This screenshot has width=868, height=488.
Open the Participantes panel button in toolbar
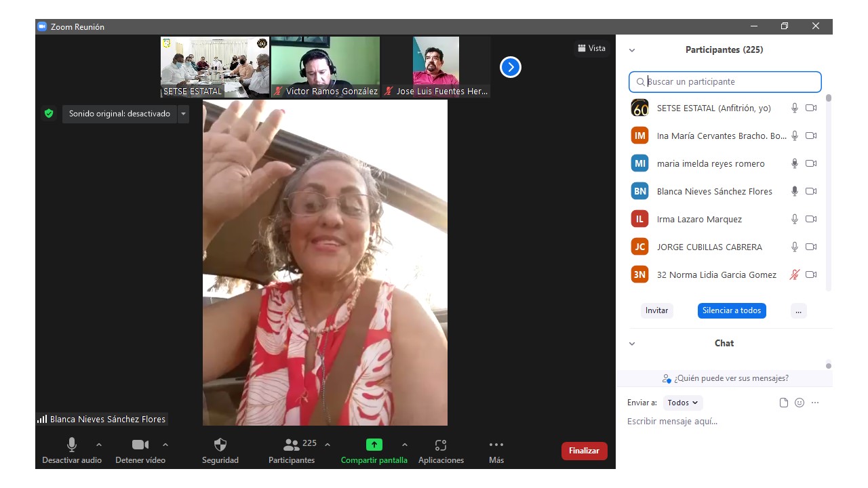(292, 450)
